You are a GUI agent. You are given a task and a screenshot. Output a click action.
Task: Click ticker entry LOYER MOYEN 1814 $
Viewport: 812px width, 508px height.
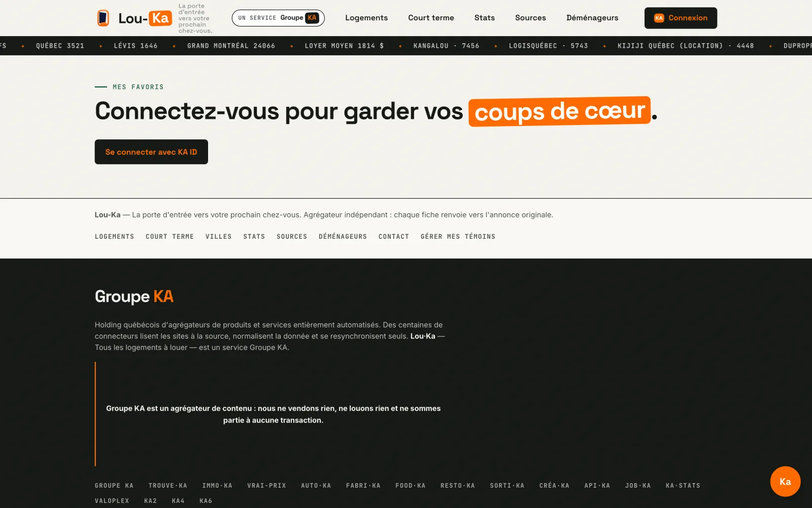(x=345, y=46)
